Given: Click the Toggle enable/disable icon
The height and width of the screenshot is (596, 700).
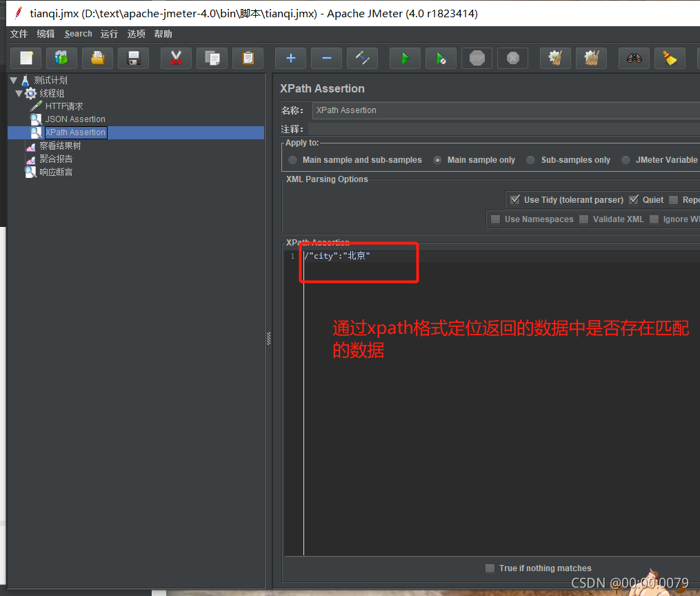Looking at the screenshot, I should [363, 58].
